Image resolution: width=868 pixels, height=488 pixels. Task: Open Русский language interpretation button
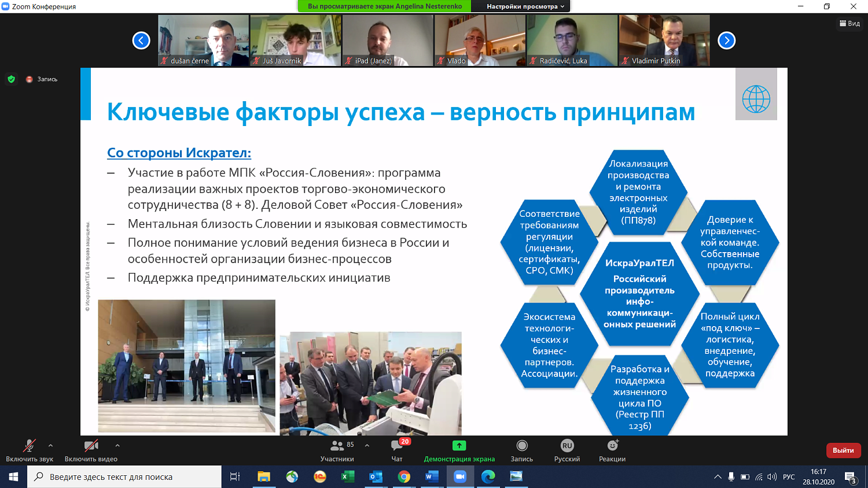click(x=567, y=450)
